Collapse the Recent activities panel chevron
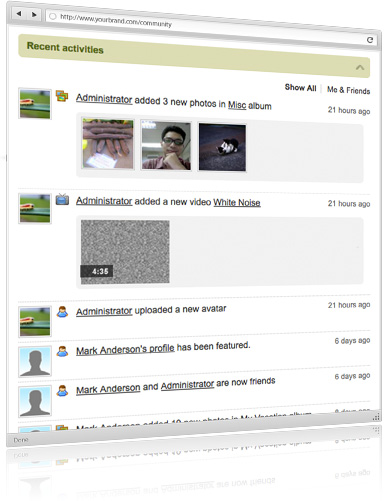This screenshot has width=387, height=501. (x=360, y=67)
